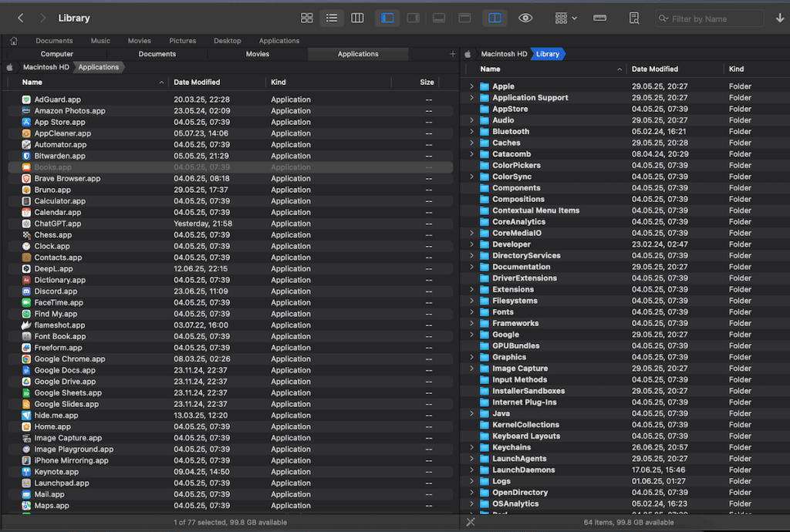This screenshot has width=790, height=532.
Task: Select the Google Drive.app icon
Action: click(26, 382)
